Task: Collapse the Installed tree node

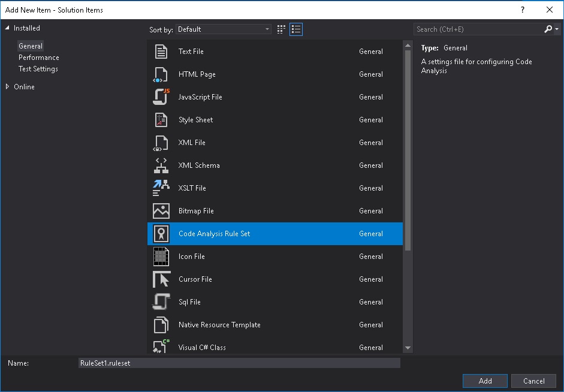Action: coord(7,28)
